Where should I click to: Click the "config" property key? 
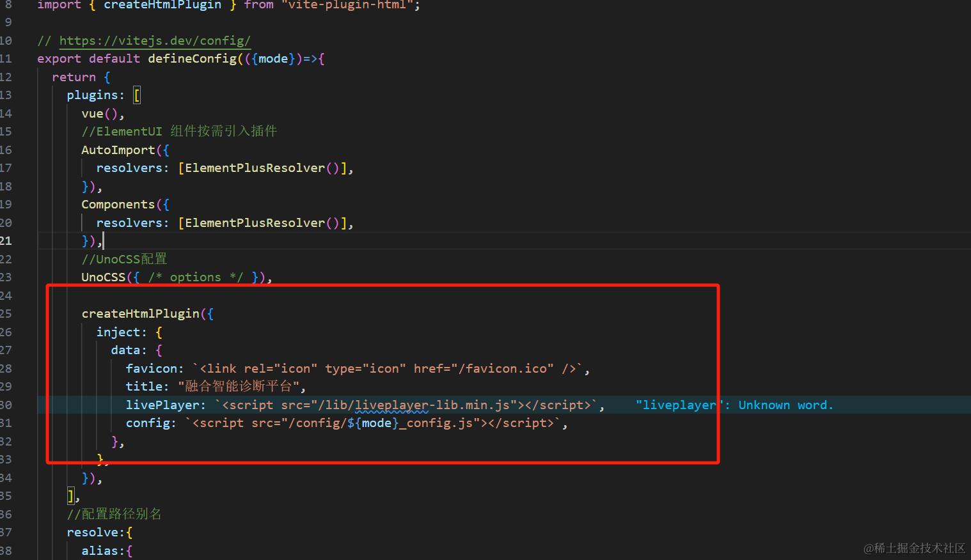148,423
